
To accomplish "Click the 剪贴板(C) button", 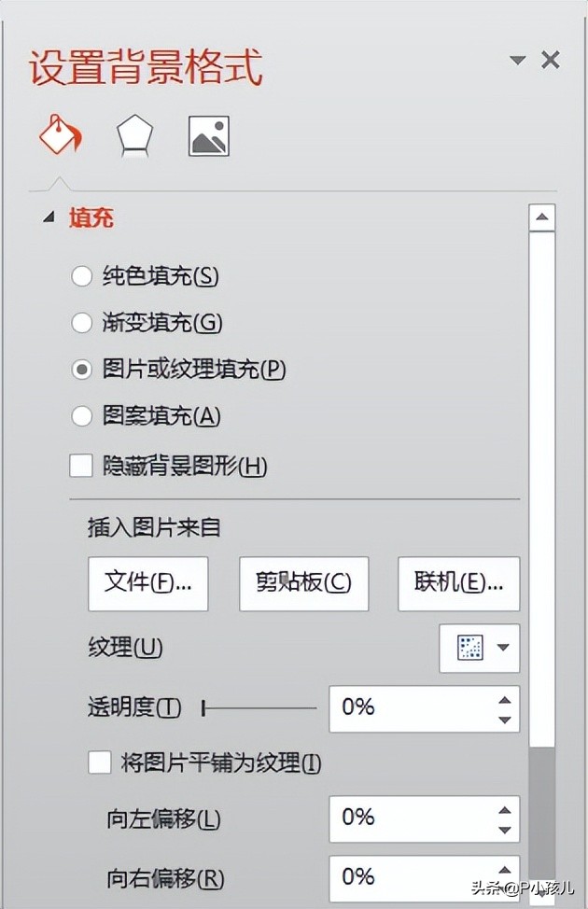I will pyautogui.click(x=304, y=584).
